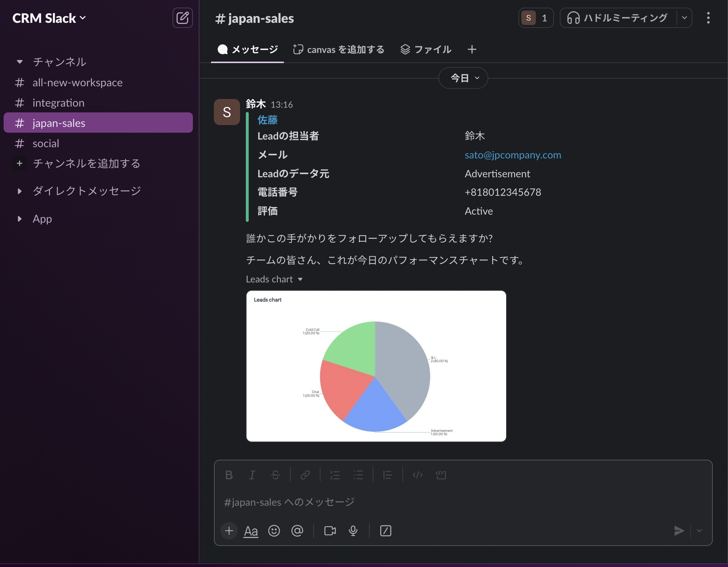This screenshot has width=728, height=567.
Task: Expand the ダイレクトメッセージ section
Action: (x=20, y=191)
